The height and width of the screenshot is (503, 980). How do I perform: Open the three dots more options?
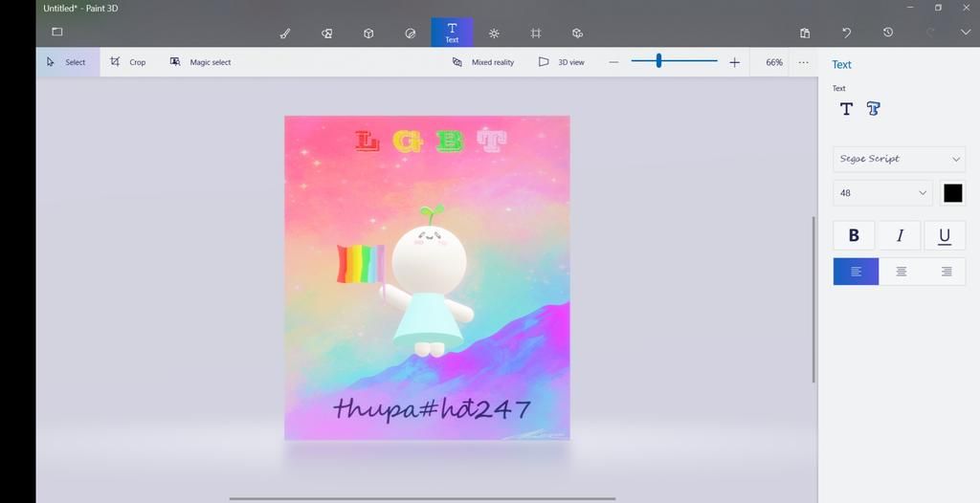pyautogui.click(x=804, y=62)
